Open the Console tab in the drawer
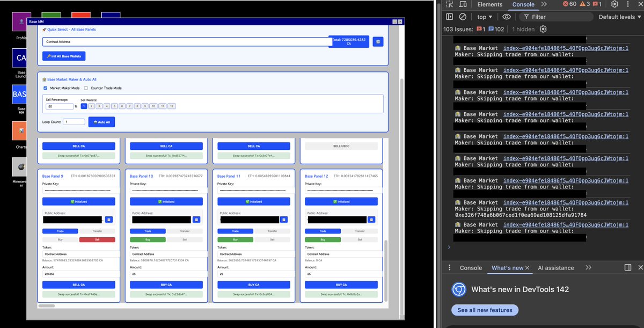 point(471,267)
